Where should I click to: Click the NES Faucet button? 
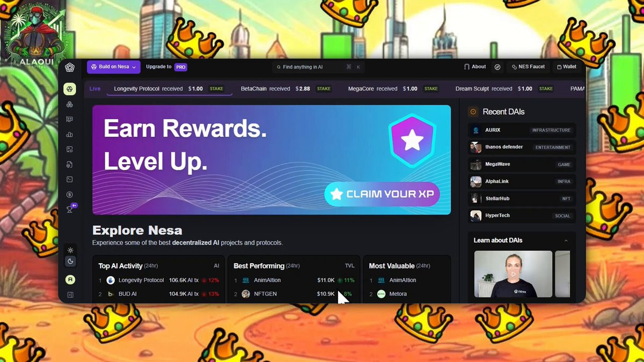(528, 67)
